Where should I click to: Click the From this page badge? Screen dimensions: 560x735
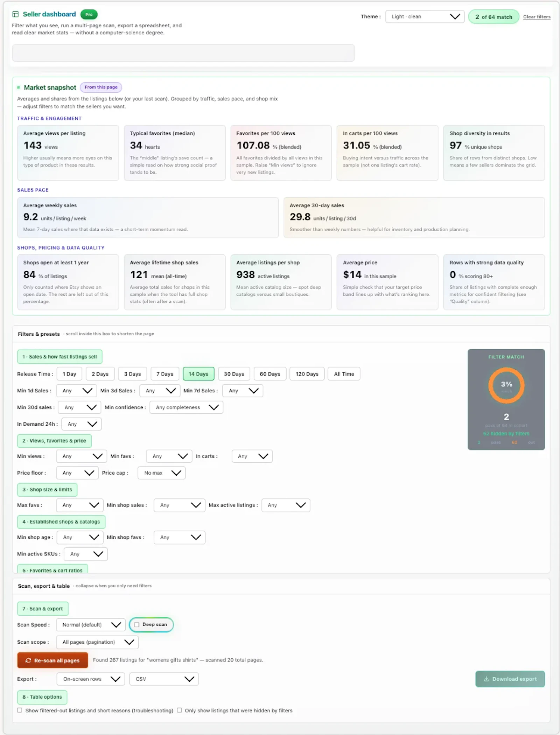[x=101, y=87]
